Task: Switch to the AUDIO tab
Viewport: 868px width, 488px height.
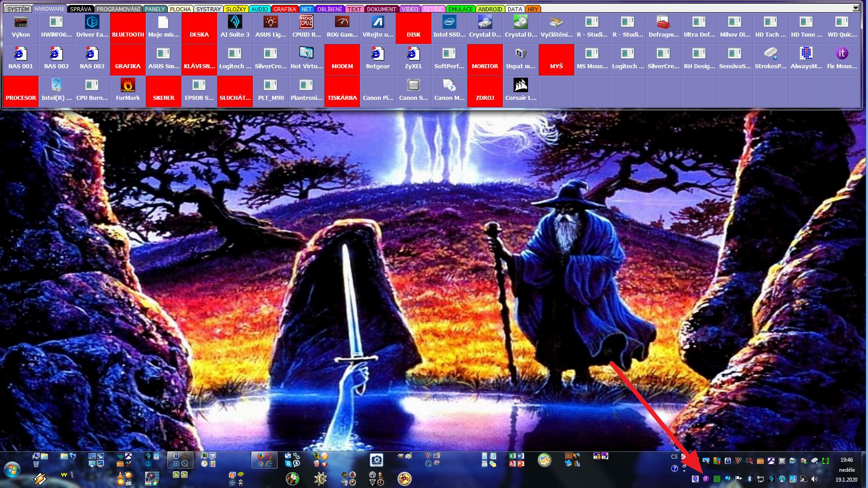Action: tap(259, 9)
